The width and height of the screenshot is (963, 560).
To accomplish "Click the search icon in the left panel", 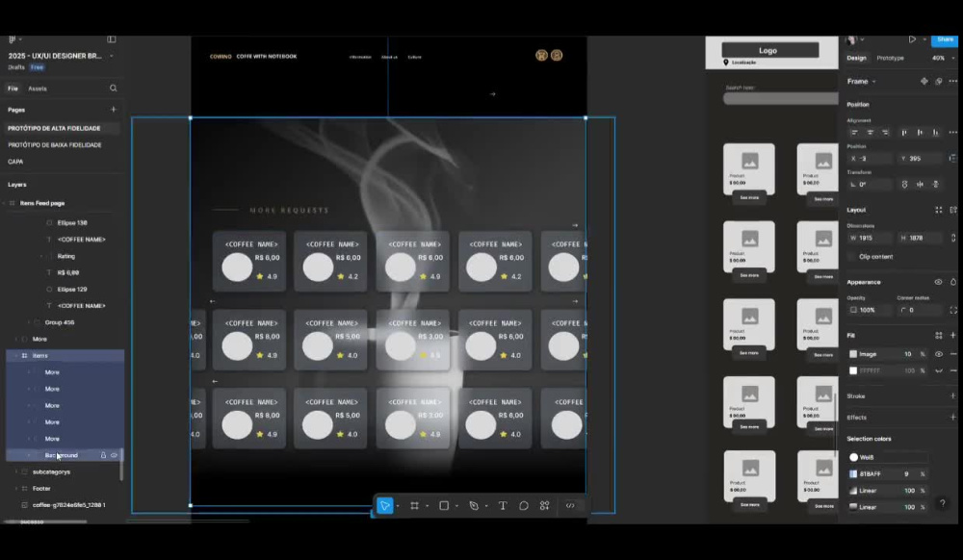I will 113,89.
